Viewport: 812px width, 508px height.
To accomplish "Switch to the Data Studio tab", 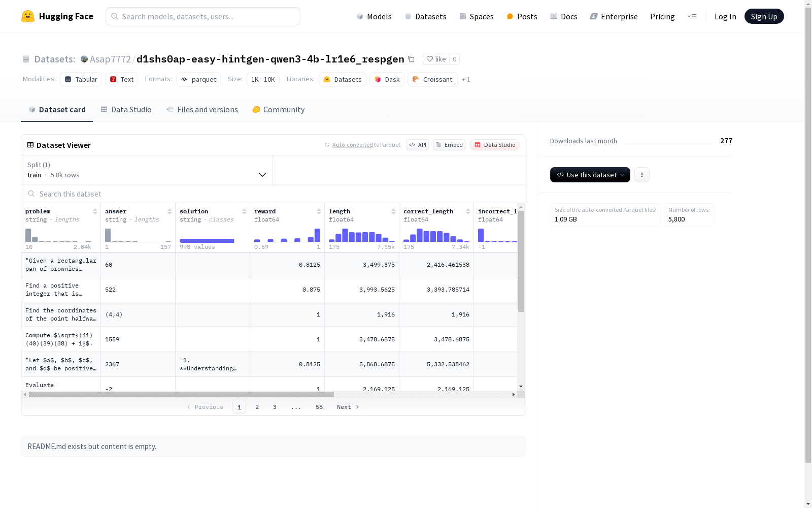I will click(126, 110).
